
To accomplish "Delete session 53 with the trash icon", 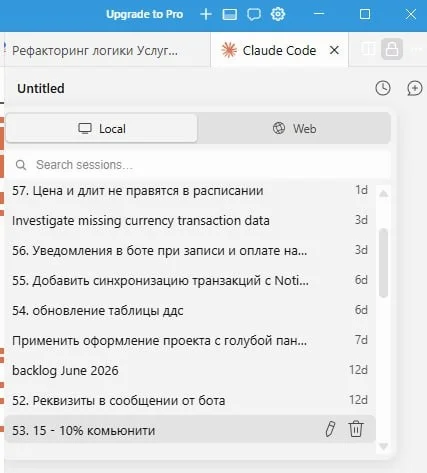I will 356,429.
